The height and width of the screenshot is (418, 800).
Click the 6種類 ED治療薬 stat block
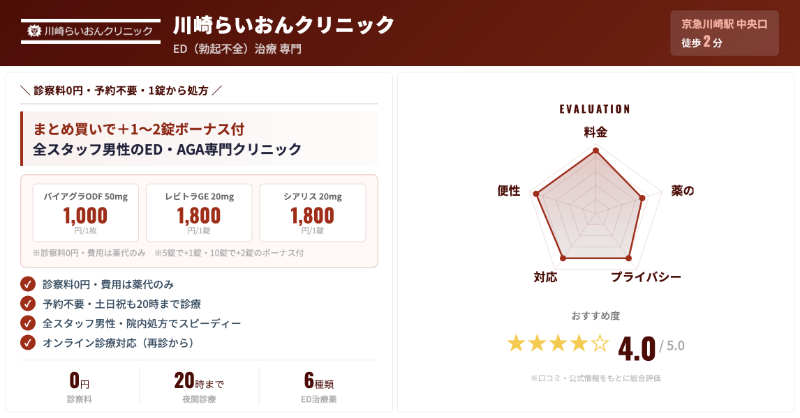[318, 387]
